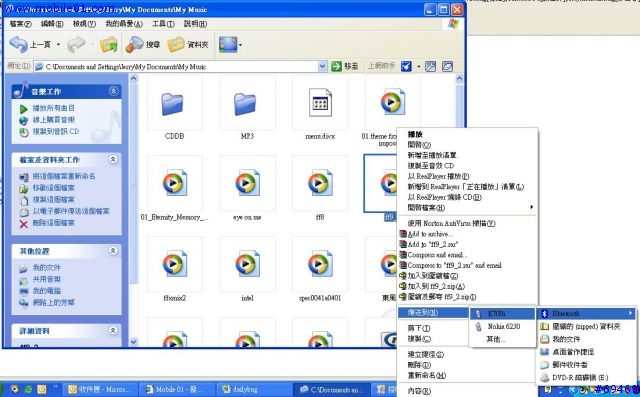
Task: Open the 說明(H) menu
Action: pos(195,24)
